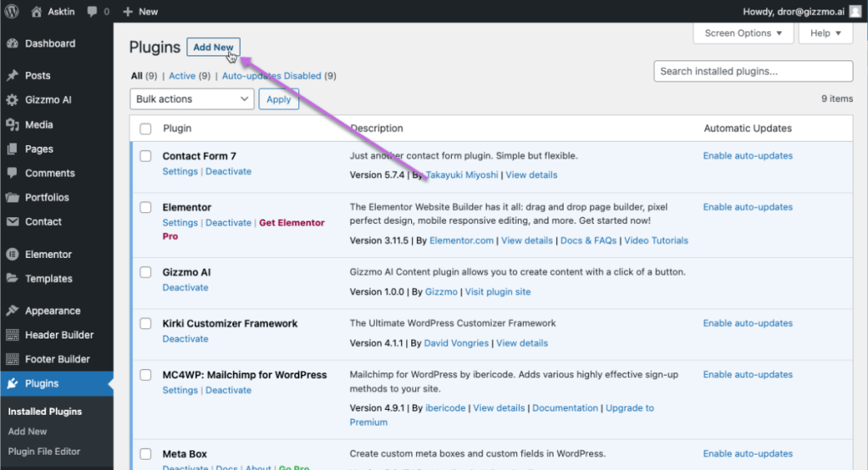Click the Pages icon in sidebar

(12, 148)
